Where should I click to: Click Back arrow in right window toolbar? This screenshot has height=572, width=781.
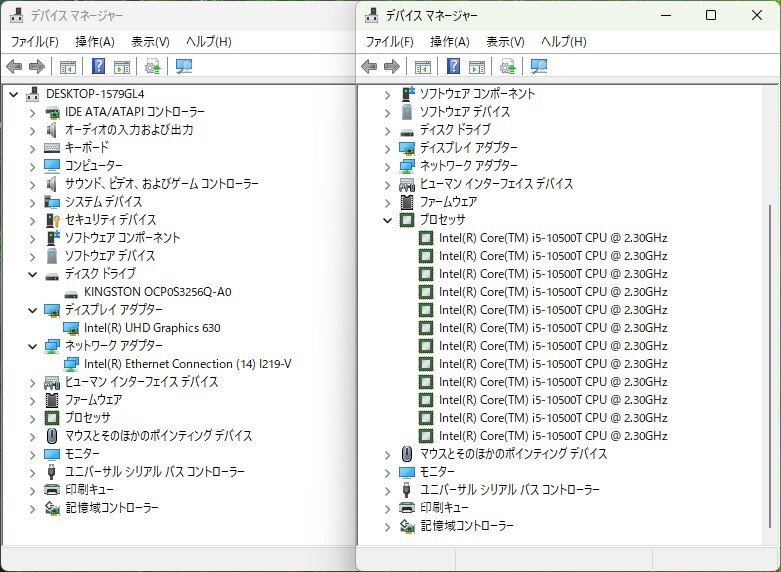pos(369,66)
